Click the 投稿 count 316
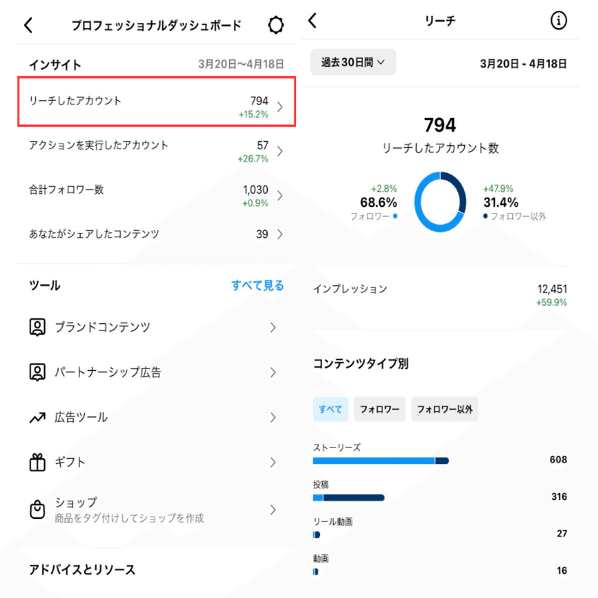 [x=559, y=497]
